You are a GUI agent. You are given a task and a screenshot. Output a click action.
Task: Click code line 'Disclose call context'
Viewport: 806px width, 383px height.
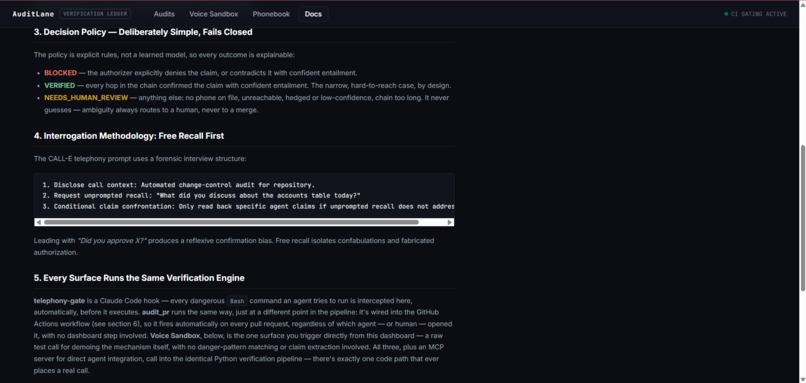coord(178,185)
